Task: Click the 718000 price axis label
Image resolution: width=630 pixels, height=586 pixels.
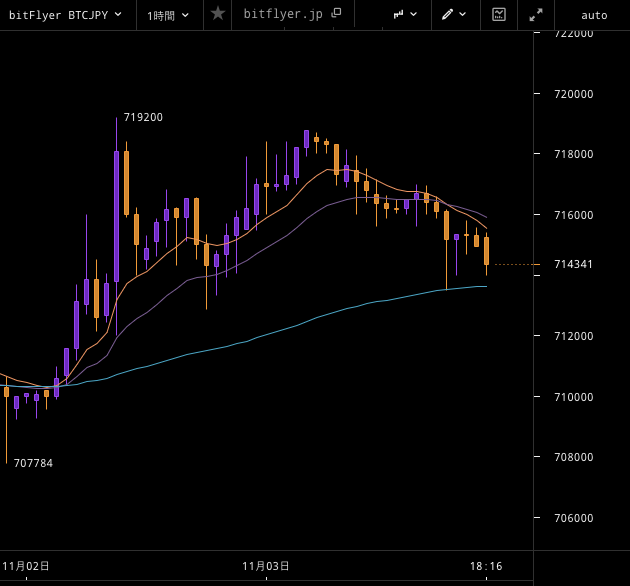Action: coord(574,154)
